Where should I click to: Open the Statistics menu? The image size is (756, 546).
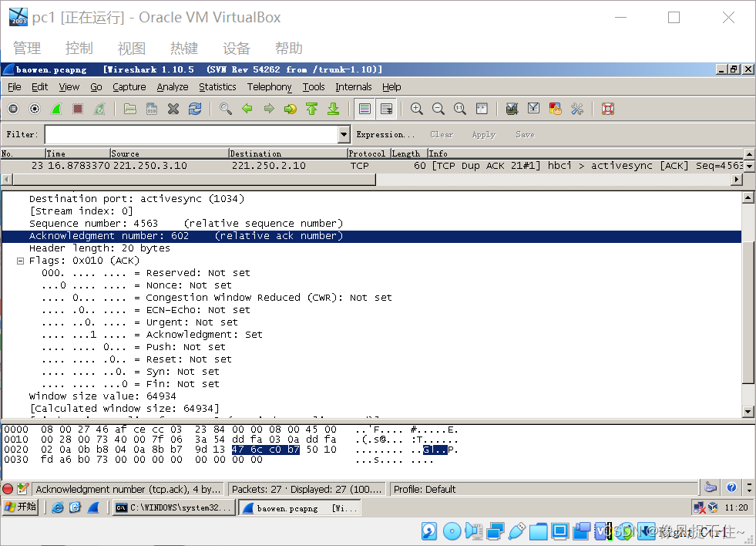[x=217, y=87]
